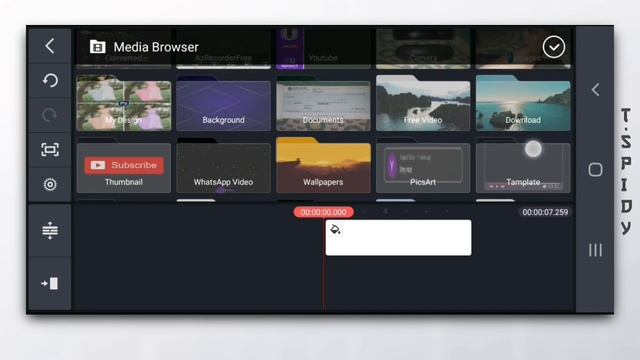Image resolution: width=640 pixels, height=360 pixels.
Task: Click the Media Browser folder icon
Action: pyautogui.click(x=98, y=47)
